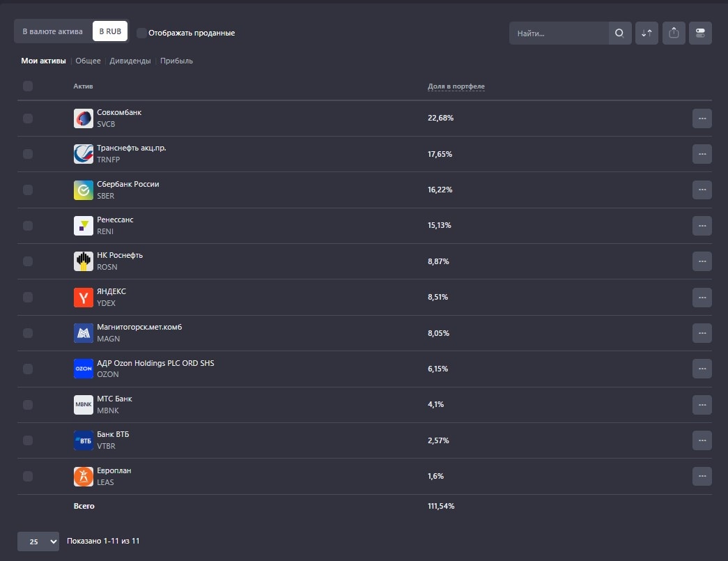This screenshot has height=561, width=728.
Task: Open the АДР Ozon Holdings asset link
Action: [x=155, y=363]
